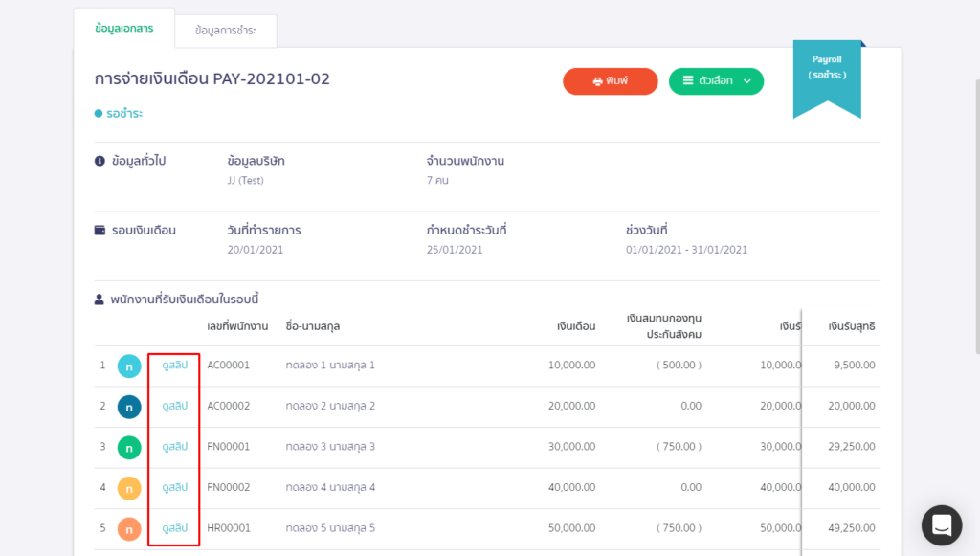Click employee name ทดลอง 3 นามสกุล 3

click(x=330, y=447)
